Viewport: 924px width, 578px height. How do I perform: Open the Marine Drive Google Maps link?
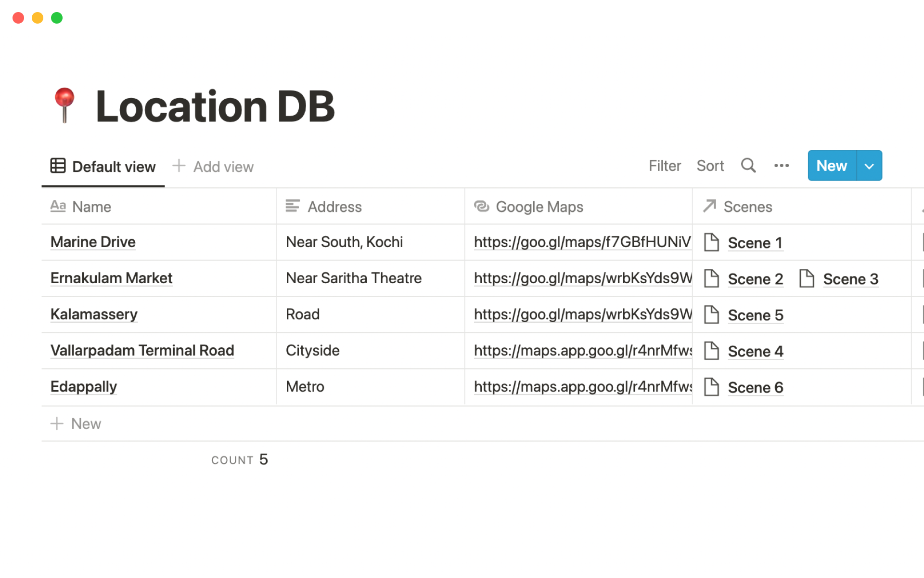[x=582, y=242]
